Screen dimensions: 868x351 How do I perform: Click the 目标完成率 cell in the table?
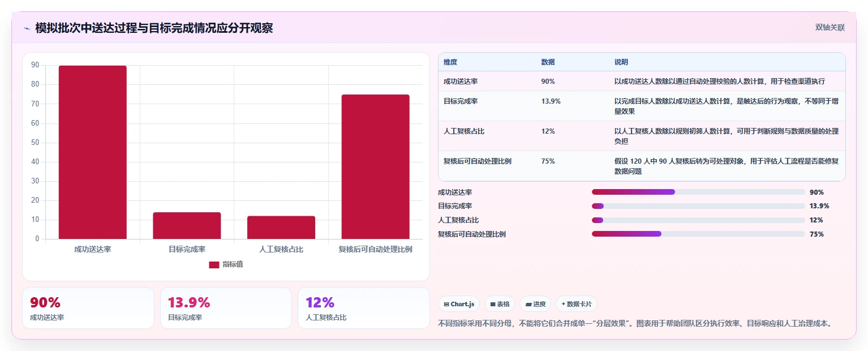pyautogui.click(x=461, y=101)
